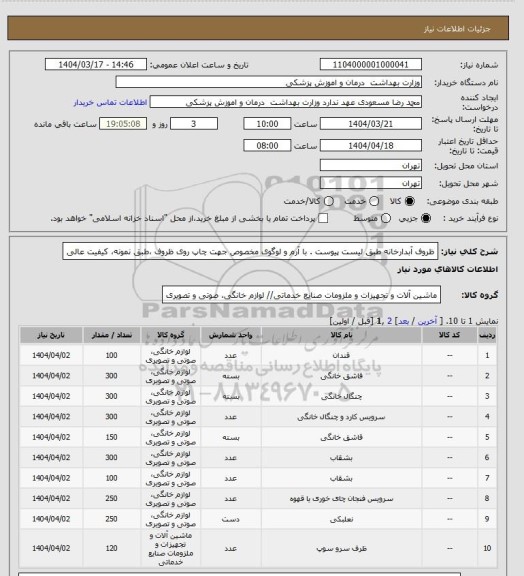The width and height of the screenshot is (524, 576).
Task: Select the کالا/خدمت radio button
Action: coord(329,201)
